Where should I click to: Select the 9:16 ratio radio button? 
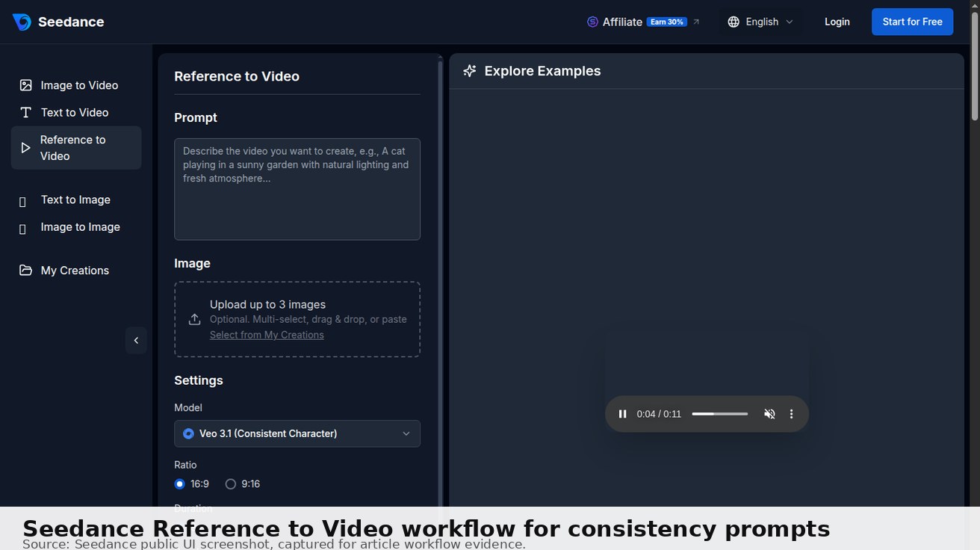pyautogui.click(x=231, y=484)
